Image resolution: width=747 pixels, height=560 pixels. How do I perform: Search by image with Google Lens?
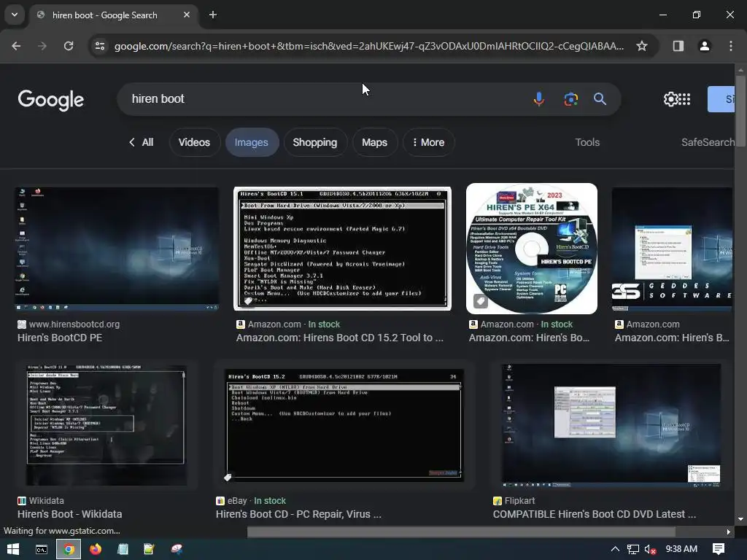(570, 99)
